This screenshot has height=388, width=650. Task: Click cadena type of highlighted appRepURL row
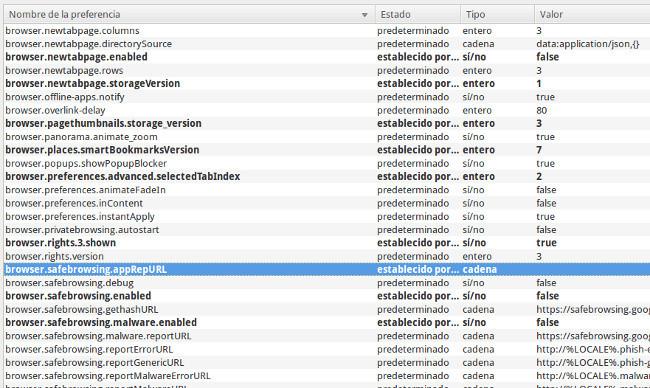pyautogui.click(x=480, y=269)
